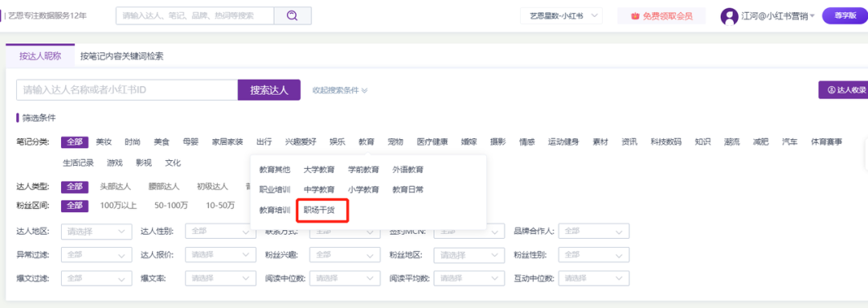
Task: Select the 游戏 note category
Action: coord(115,163)
